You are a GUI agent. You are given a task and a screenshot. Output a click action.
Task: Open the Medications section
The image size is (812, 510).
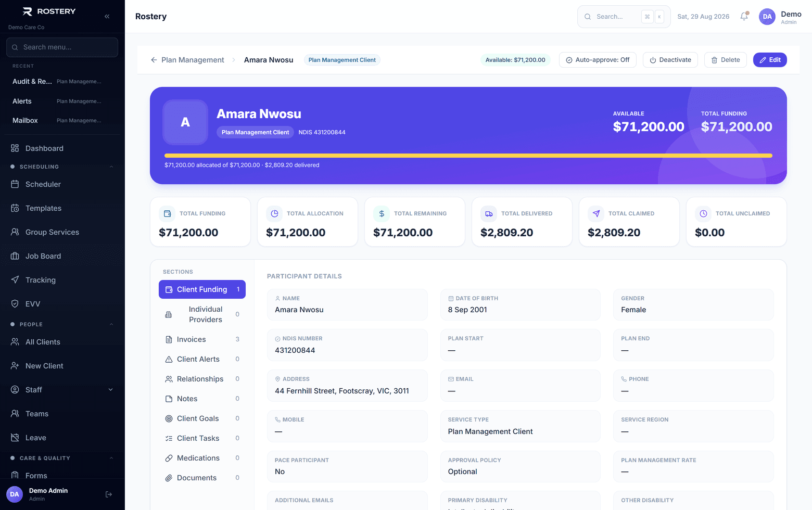pyautogui.click(x=202, y=458)
